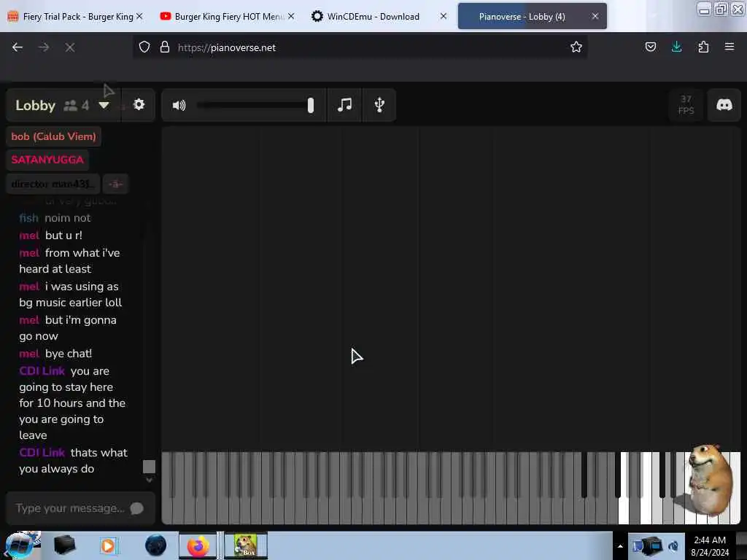Click the hamster image on the piano

click(x=710, y=480)
